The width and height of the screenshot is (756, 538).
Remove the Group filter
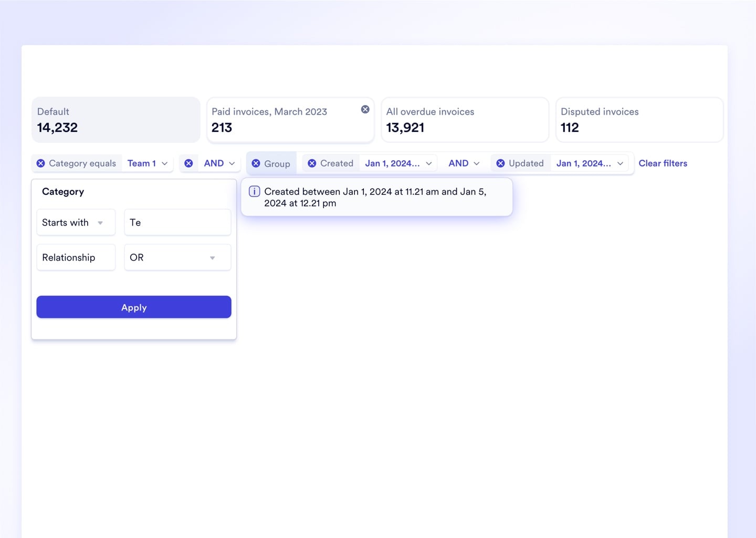256,163
